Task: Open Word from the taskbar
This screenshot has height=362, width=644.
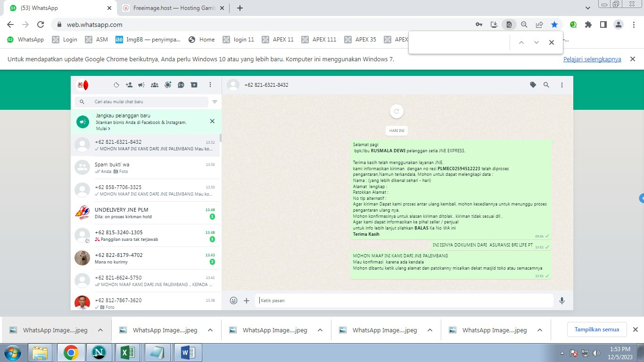Action: [188, 353]
